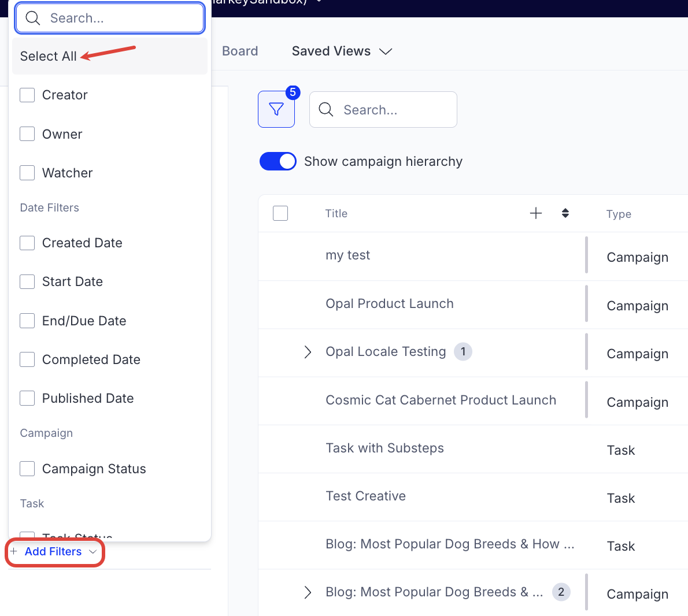
Task: Check the Creator filter checkbox
Action: coord(27,95)
